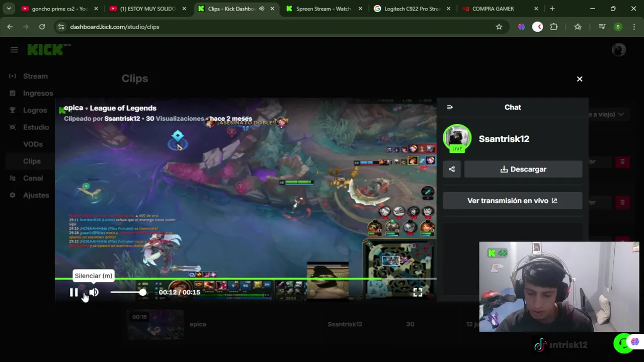Screen dimensions: 644x362
Task: Adjust the clip volume slider
Action: click(128, 292)
